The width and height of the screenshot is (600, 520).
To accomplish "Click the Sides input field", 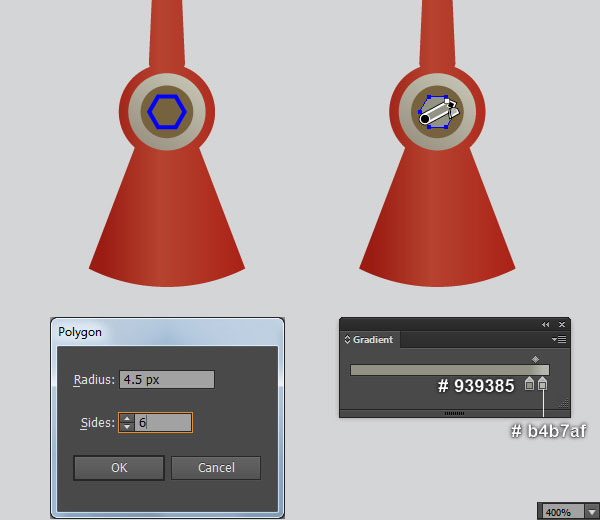I will 163,422.
